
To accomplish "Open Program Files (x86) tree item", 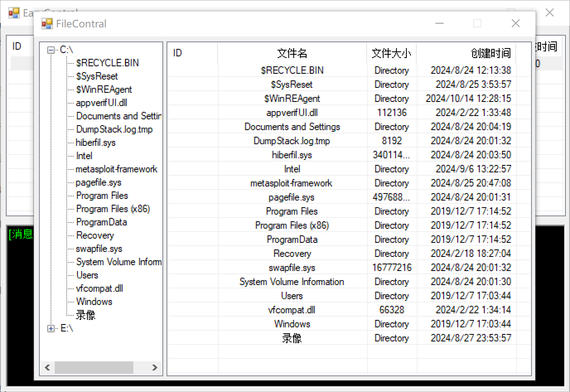I will 113,209.
